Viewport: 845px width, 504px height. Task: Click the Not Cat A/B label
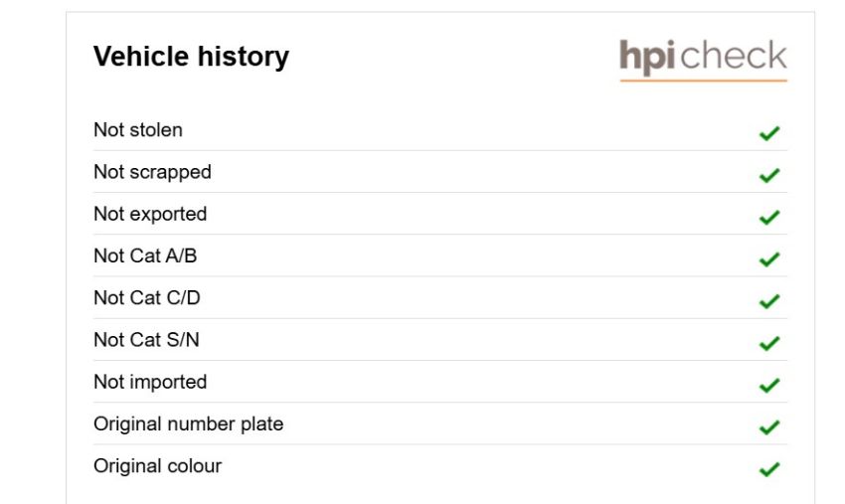pos(145,255)
